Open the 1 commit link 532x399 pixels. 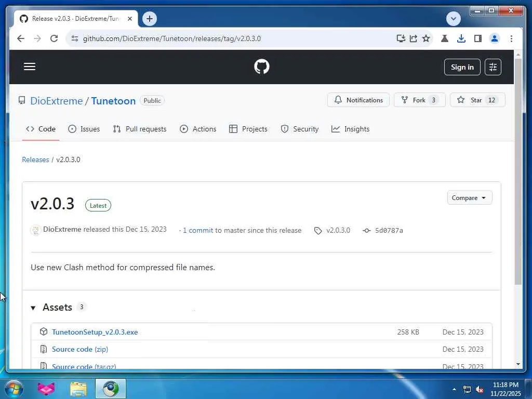pyautogui.click(x=198, y=230)
